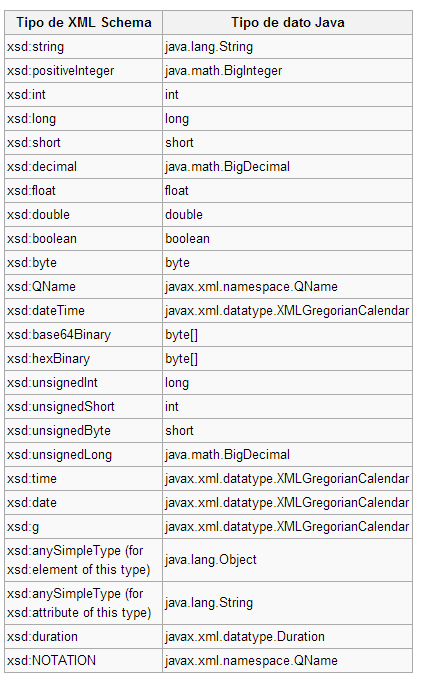Click the xsd:unsignedInt cell
This screenshot has height=681, width=422.
pyautogui.click(x=84, y=382)
